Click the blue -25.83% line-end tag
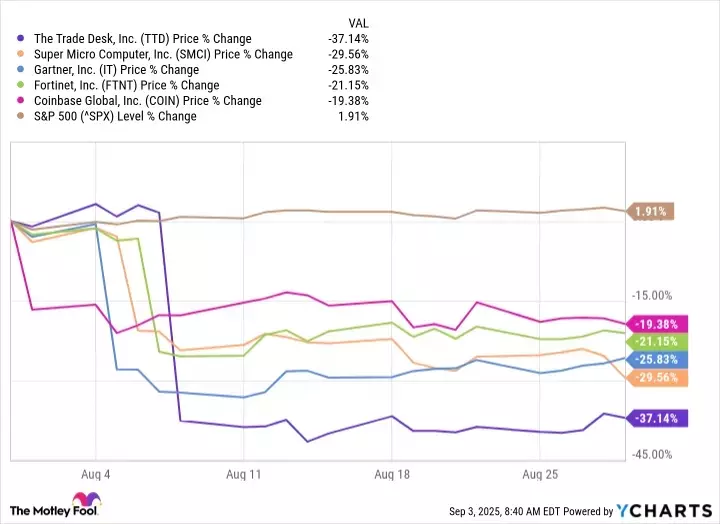The width and height of the screenshot is (720, 524). coord(658,359)
